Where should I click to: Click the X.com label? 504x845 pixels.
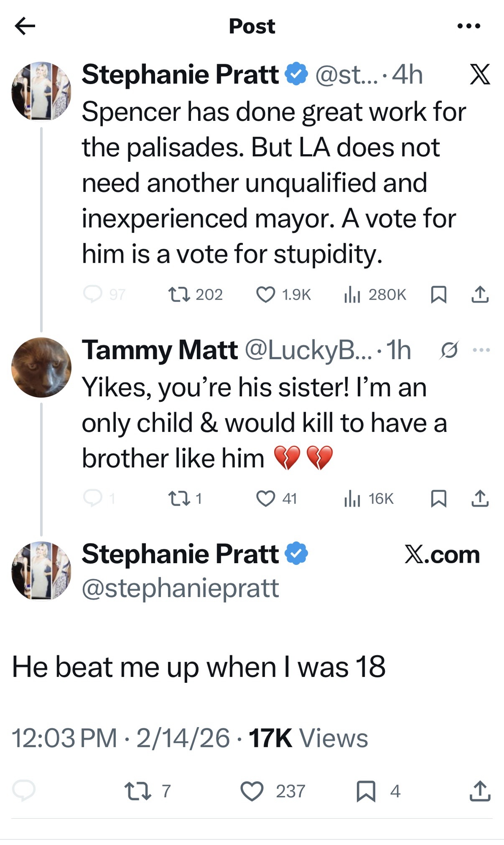pyautogui.click(x=442, y=554)
